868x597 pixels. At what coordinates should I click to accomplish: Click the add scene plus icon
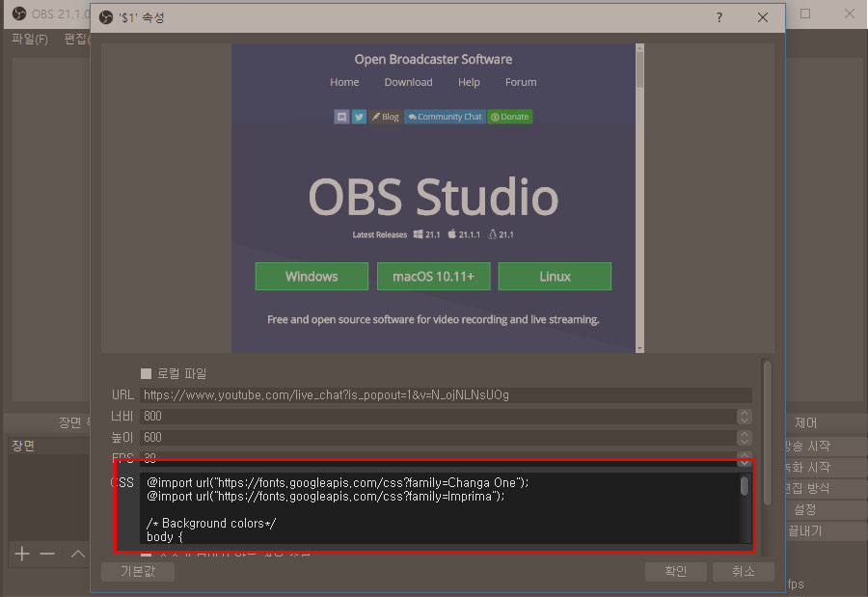pos(22,554)
